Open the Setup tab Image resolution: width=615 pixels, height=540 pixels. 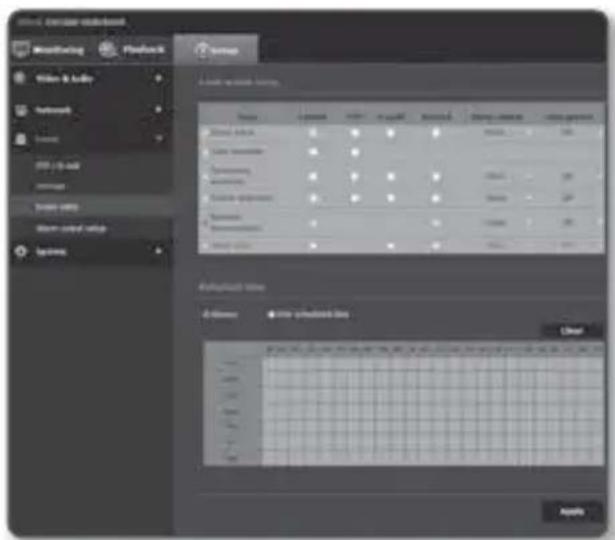(x=216, y=50)
